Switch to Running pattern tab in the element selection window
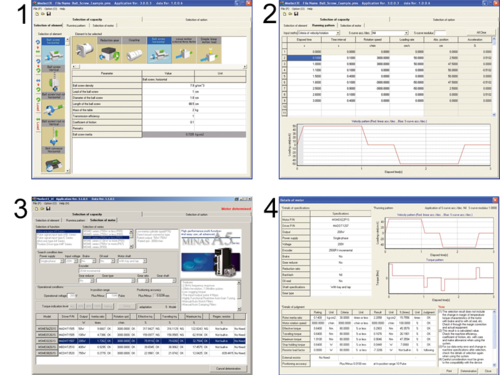Image resolution: width=500 pixels, height=375 pixels. point(76,25)
